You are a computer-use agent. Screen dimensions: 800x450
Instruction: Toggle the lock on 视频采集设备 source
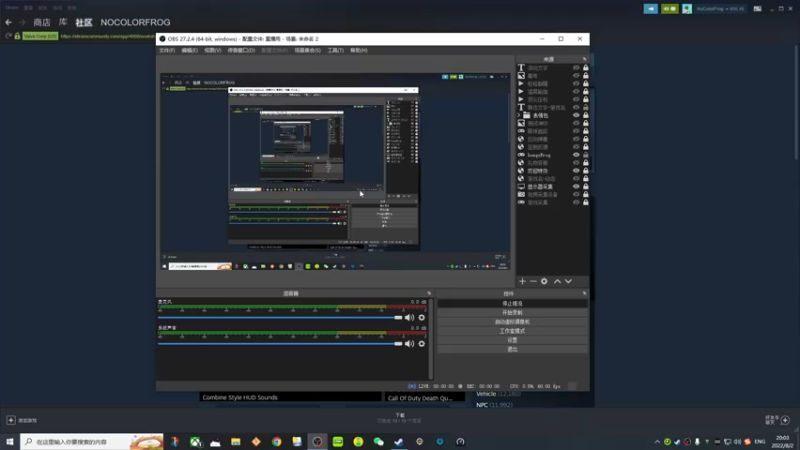pos(586,194)
